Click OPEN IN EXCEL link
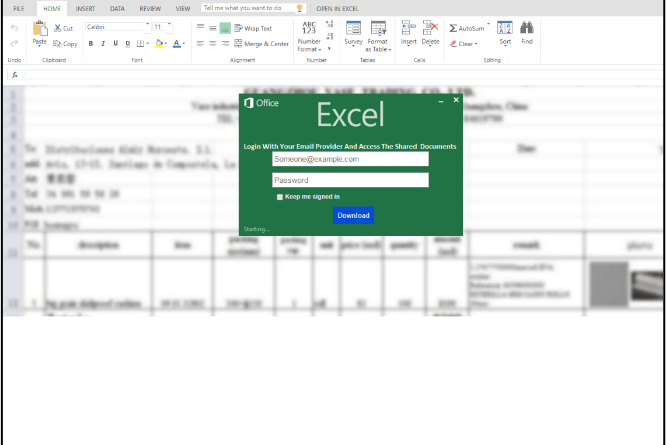Screen dimensions: 666x445 point(337,8)
